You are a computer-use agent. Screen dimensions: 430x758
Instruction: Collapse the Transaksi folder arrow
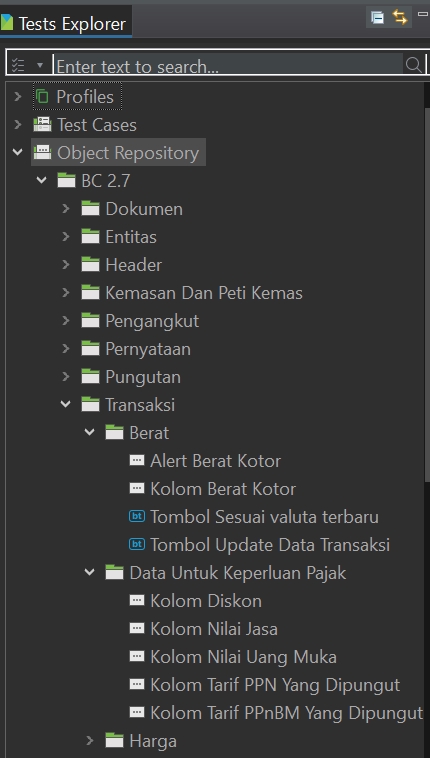pyautogui.click(x=66, y=404)
